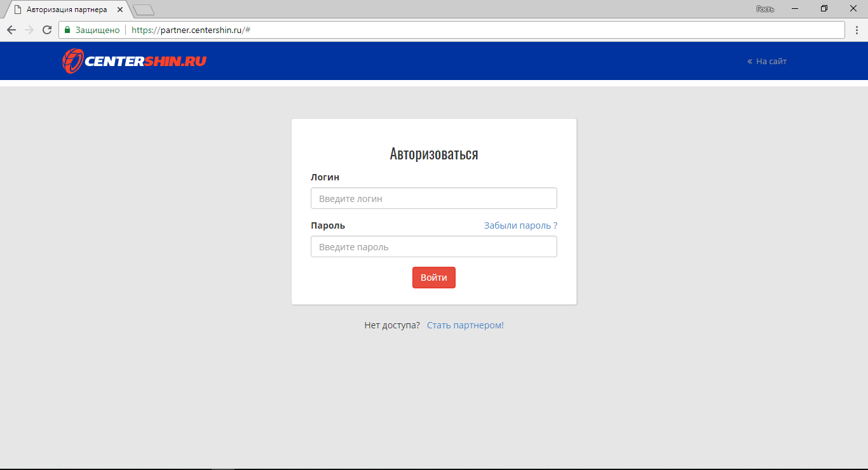Viewport: 868px width, 470px height.
Task: Restore down the browser window
Action: click(824, 9)
